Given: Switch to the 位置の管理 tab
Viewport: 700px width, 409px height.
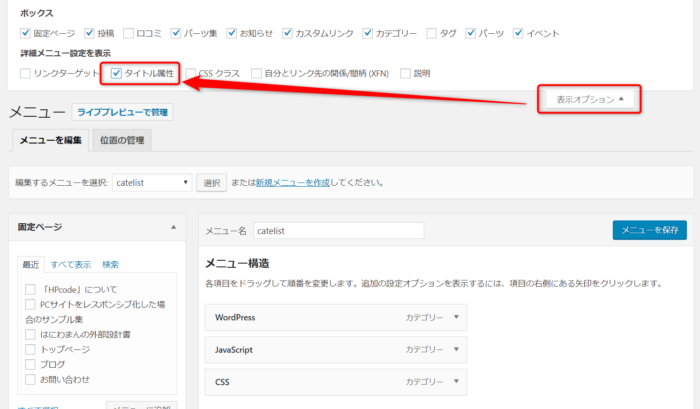Looking at the screenshot, I should (122, 140).
